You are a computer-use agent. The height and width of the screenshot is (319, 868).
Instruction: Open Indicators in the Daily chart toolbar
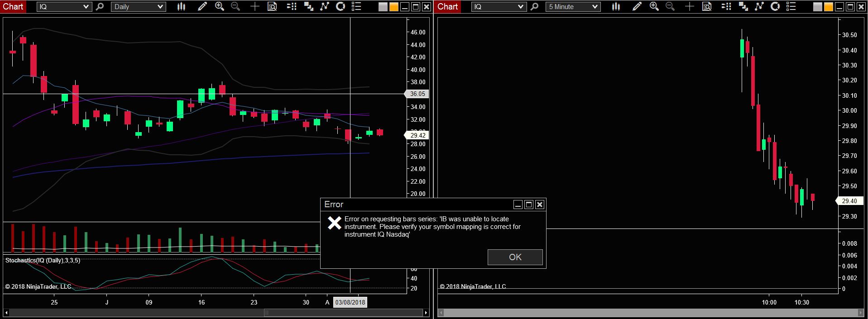(x=325, y=7)
